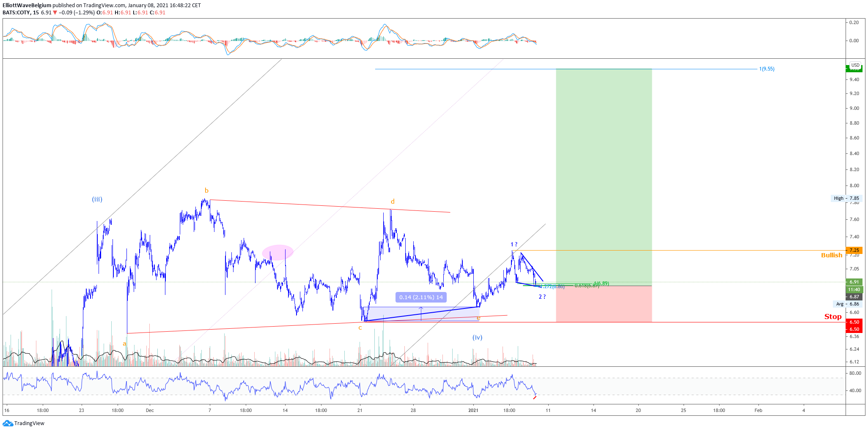Select the orange Bullish annotation
The width and height of the screenshot is (868, 431).
point(832,255)
